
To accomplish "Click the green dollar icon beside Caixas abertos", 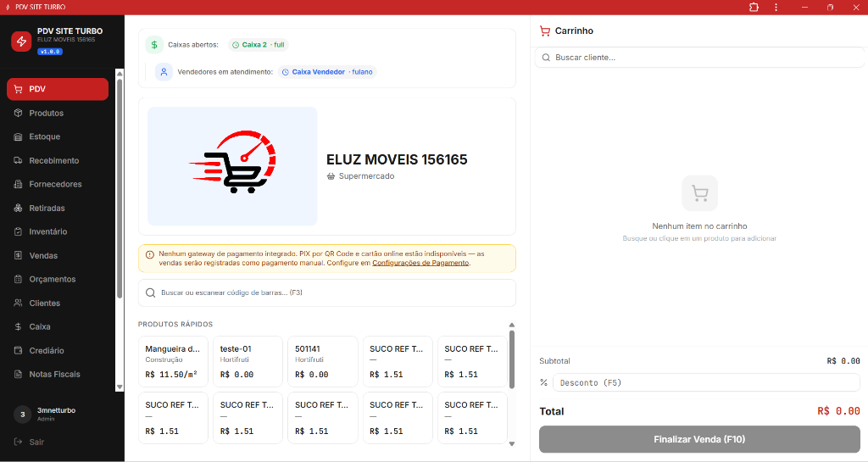I will coord(154,45).
